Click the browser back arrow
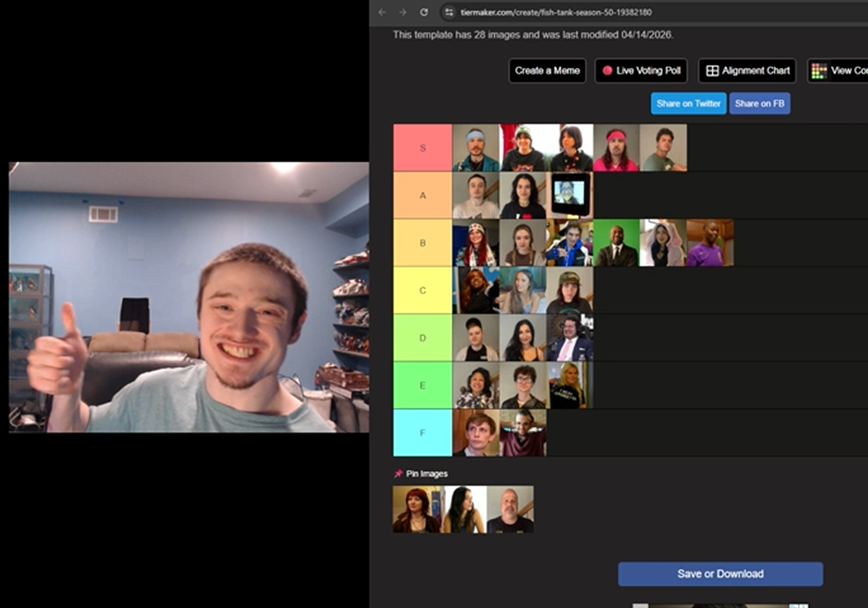This screenshot has width=868, height=608. point(382,12)
